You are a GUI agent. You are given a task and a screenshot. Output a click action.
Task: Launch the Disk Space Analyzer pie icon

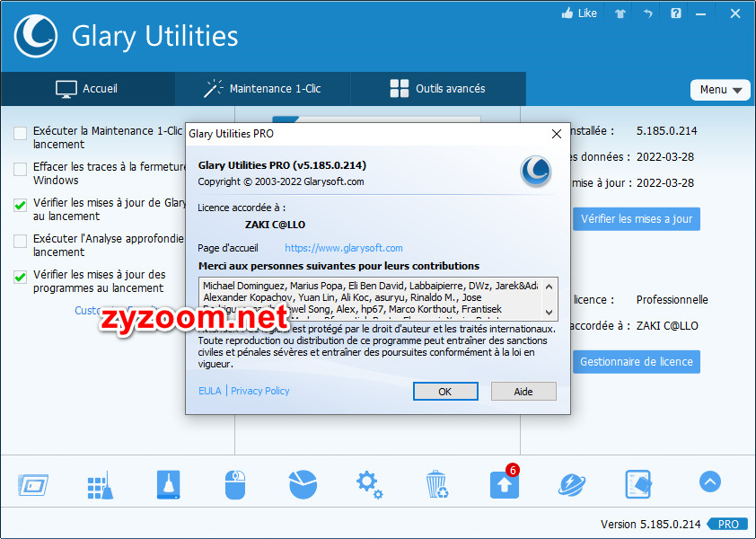coord(303,484)
